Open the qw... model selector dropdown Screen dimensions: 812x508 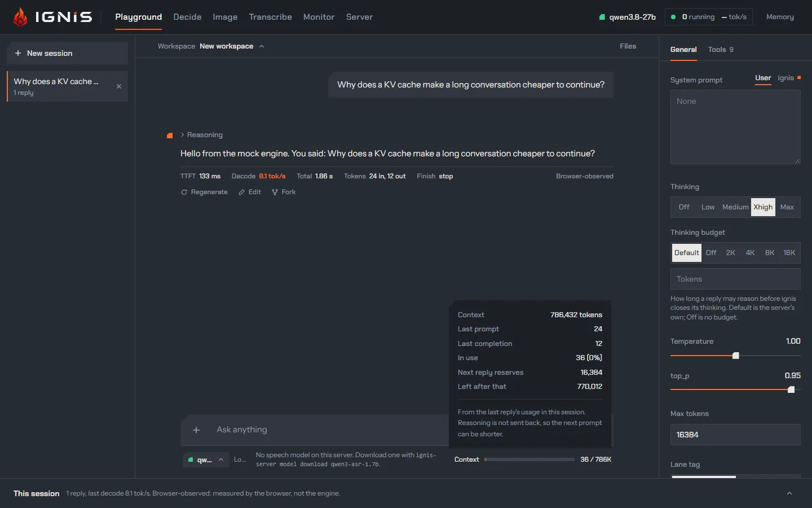(206, 460)
